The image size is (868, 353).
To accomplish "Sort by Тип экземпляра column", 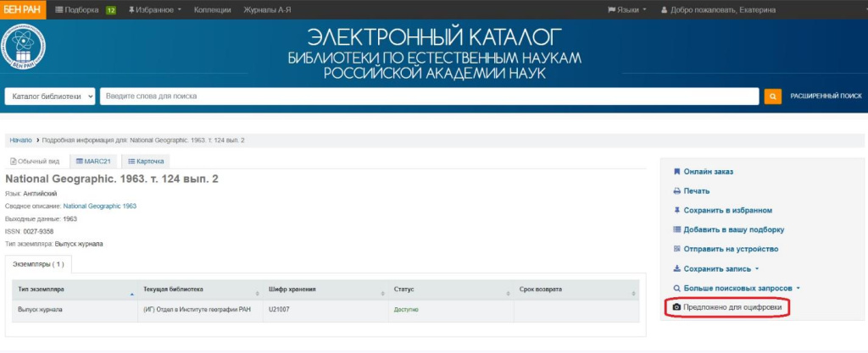I will click(x=75, y=290).
